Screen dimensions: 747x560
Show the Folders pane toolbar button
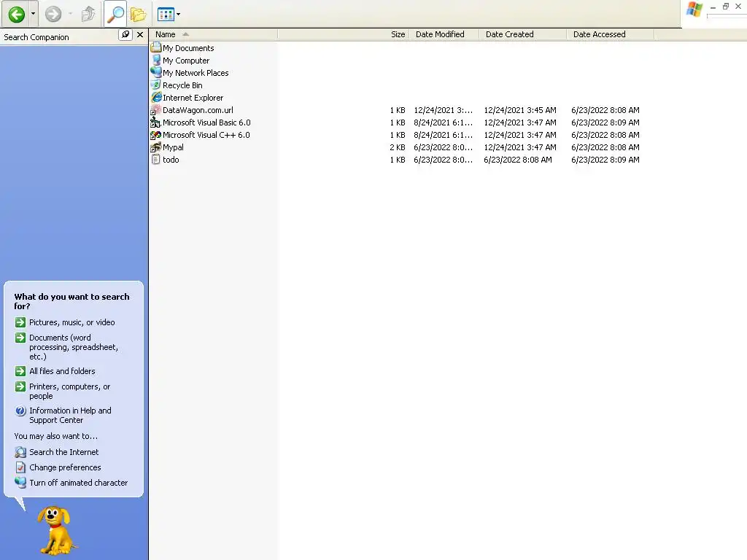click(x=138, y=15)
